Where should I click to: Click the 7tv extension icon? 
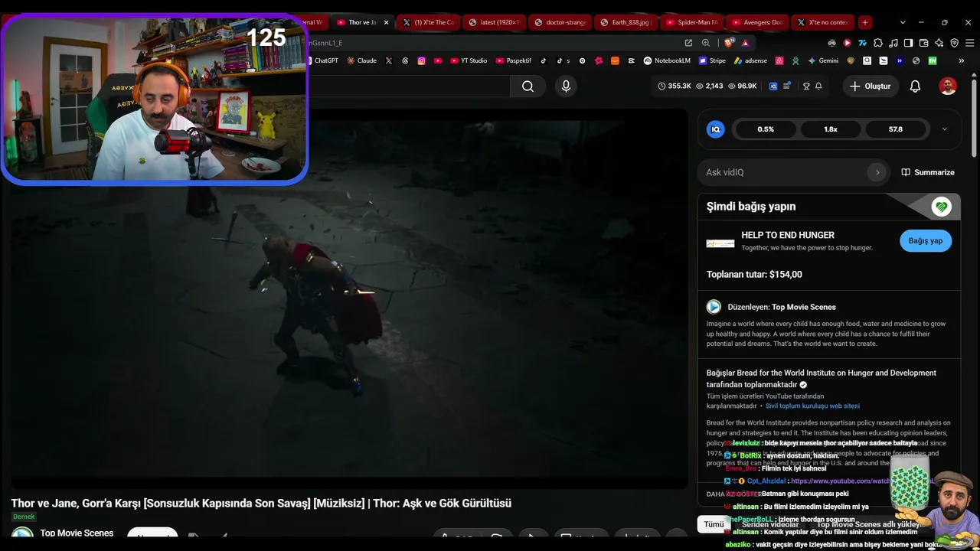[x=862, y=43]
